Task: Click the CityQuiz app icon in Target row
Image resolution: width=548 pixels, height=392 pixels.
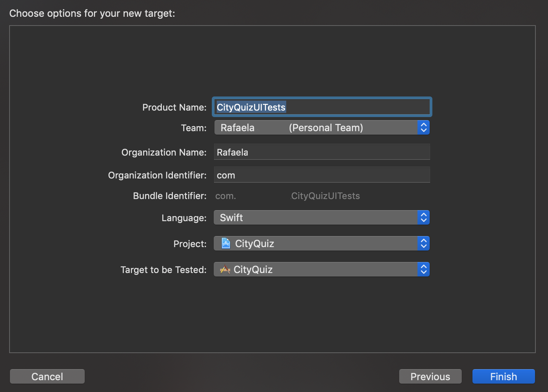Action: click(x=225, y=269)
